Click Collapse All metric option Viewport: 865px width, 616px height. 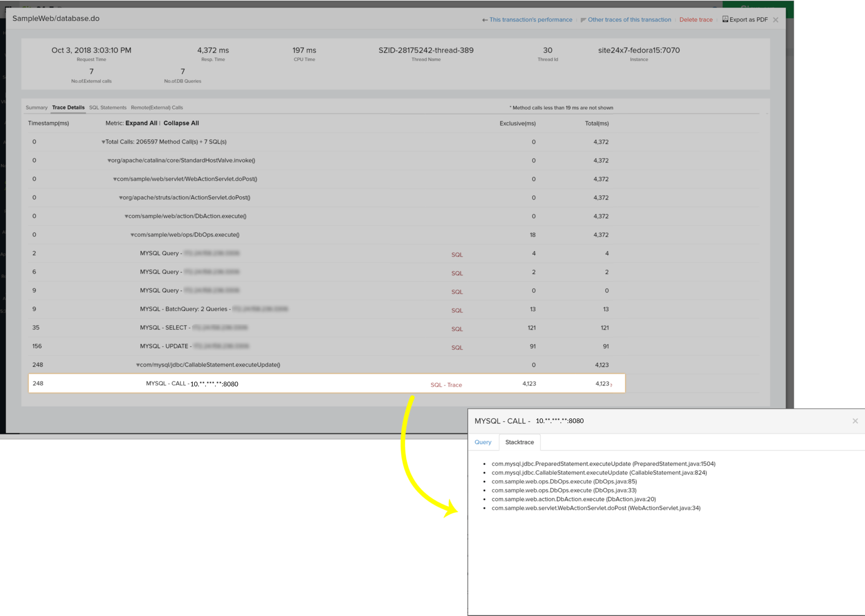pos(181,123)
